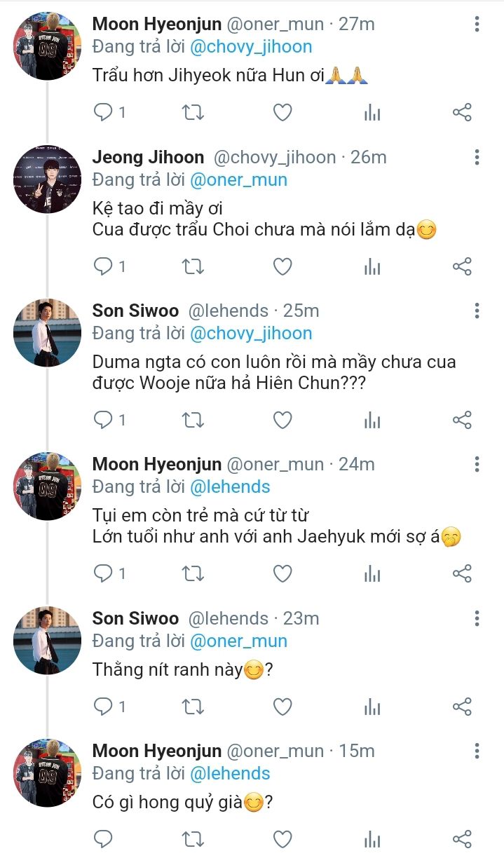The height and width of the screenshot is (858, 504).
Task: Reply to Son Siwoo's 23m tweet
Action: 104,707
